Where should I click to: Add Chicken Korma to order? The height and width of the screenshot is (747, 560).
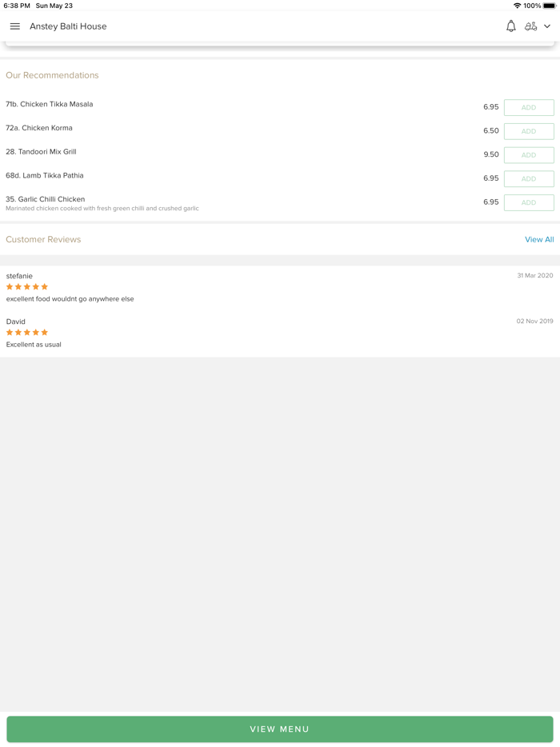coord(529,131)
